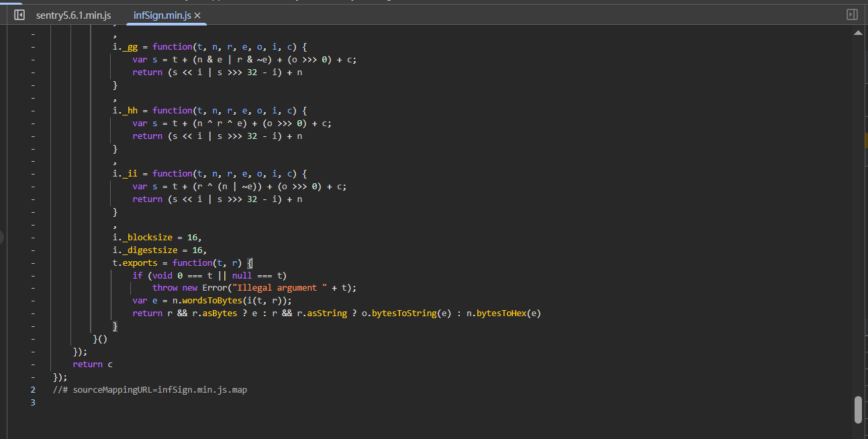Click the bytesToHex method call
The width and height of the screenshot is (868, 439).
[x=503, y=313]
